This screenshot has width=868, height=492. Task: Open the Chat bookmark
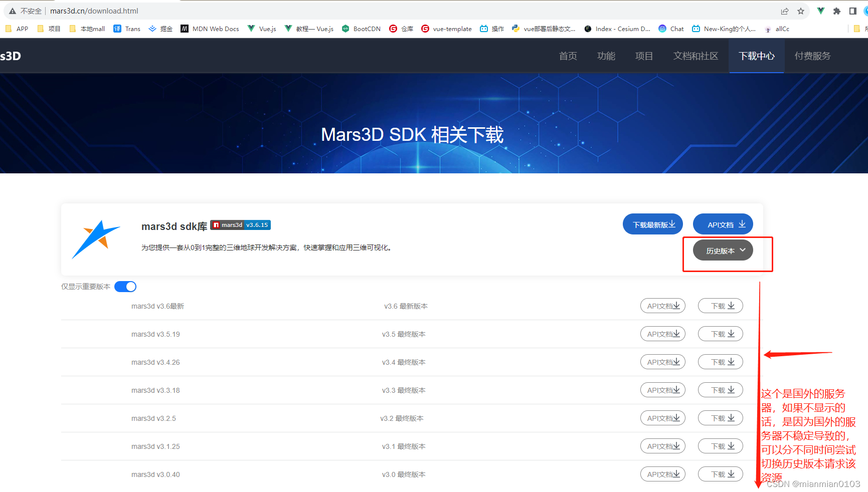coord(671,29)
